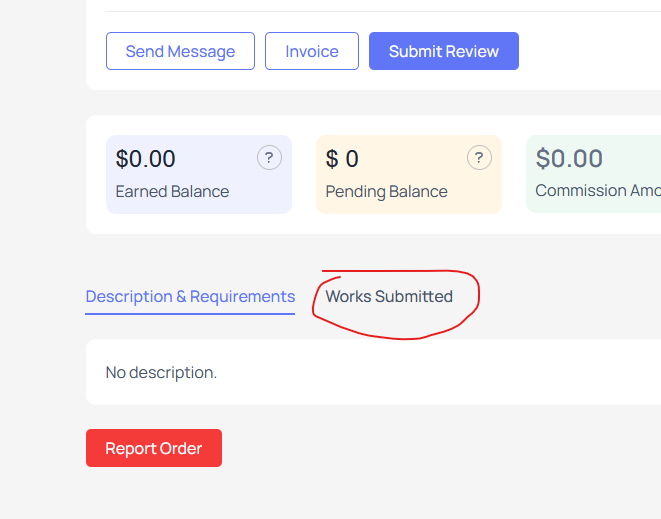661x519 pixels.
Task: Show help for Earned Balance question mark
Action: tap(269, 158)
